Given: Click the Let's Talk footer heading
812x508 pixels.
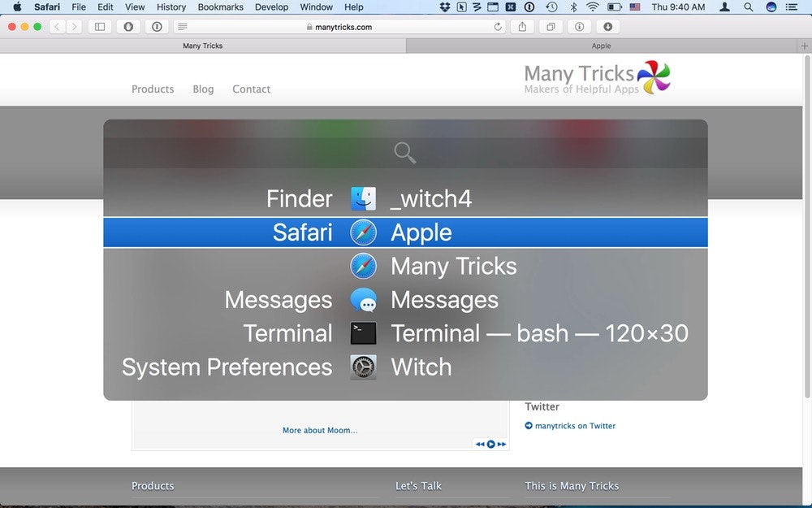Looking at the screenshot, I should [x=418, y=486].
